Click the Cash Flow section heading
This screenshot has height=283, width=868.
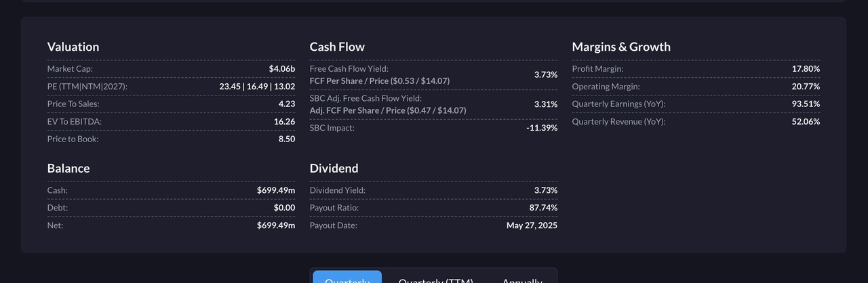coord(337,47)
